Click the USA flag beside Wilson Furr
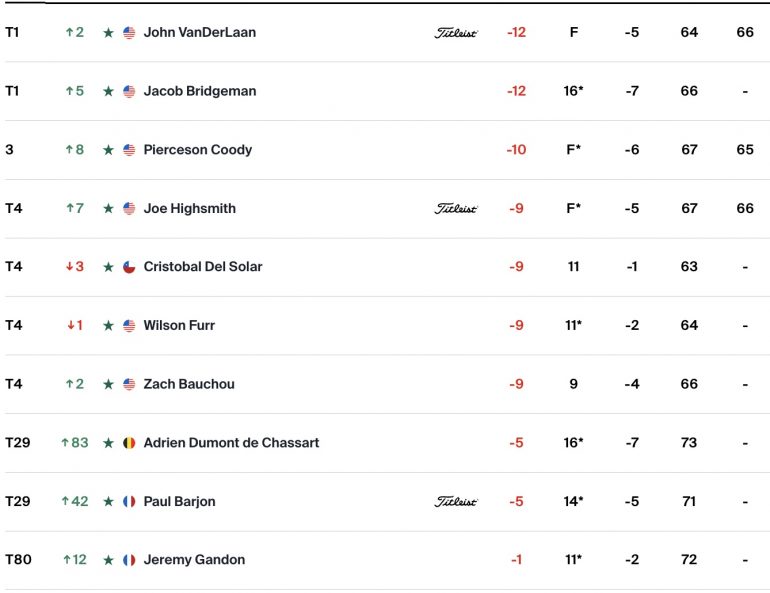Screen dimensions: 770x593 click(x=129, y=325)
